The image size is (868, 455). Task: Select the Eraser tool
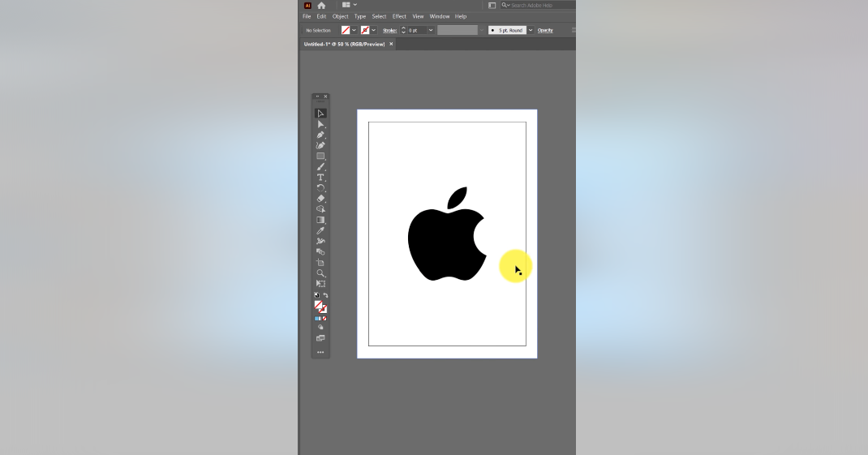(320, 199)
